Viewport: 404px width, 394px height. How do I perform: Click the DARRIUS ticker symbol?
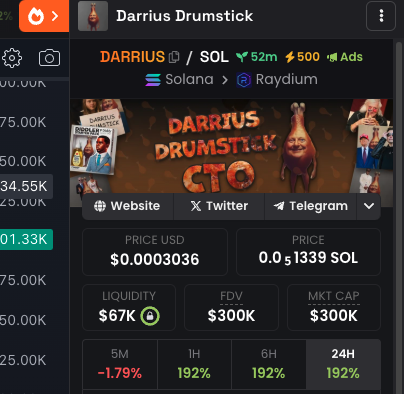[x=132, y=57]
